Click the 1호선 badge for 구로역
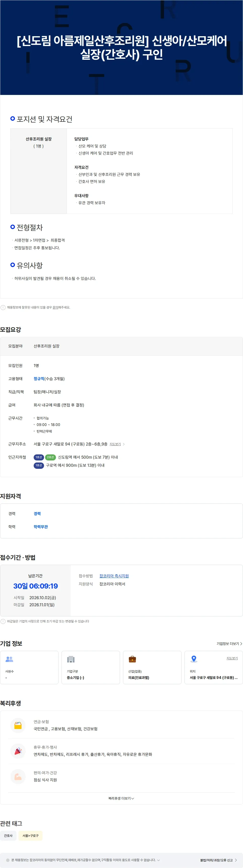The height and width of the screenshot is (868, 243). 39,465
